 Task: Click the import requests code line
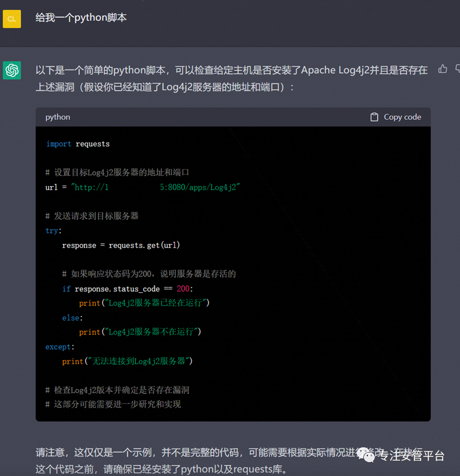(x=78, y=144)
